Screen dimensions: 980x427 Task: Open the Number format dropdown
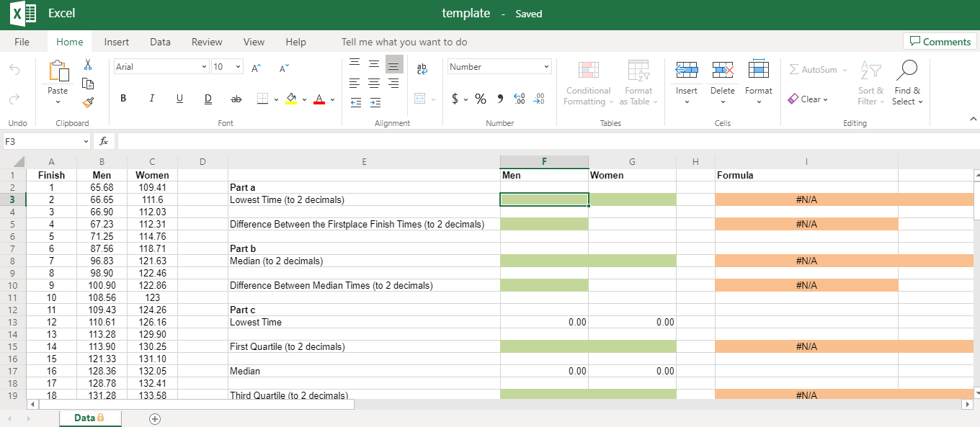point(499,67)
